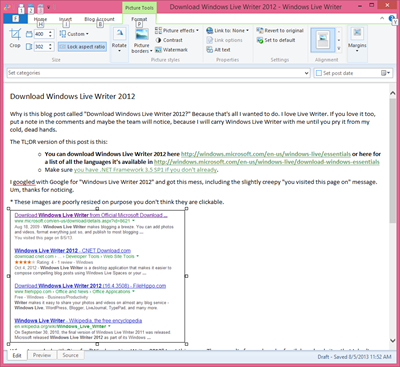Screen dimensions: 400x367
Task: Switch to the Blog Account tab
Action: coord(99,19)
